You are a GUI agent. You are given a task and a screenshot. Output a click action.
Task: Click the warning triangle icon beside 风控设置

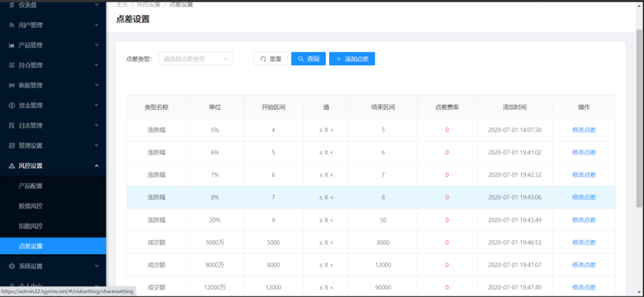pyautogui.click(x=11, y=166)
